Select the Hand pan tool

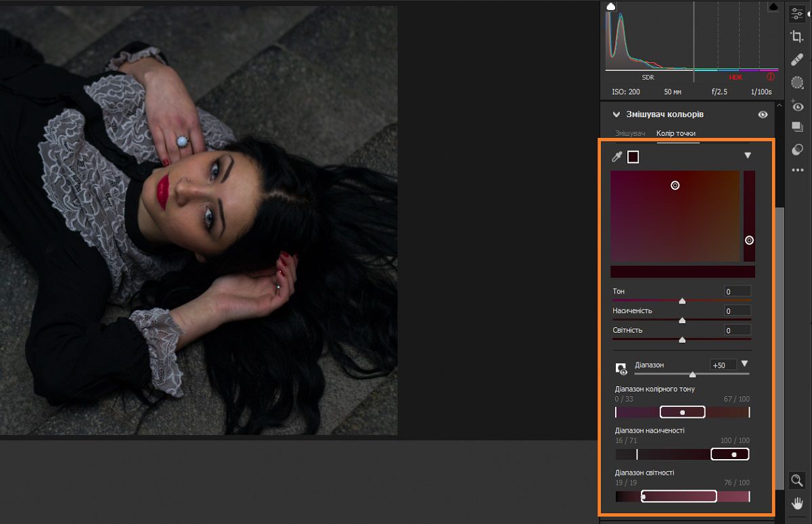[x=797, y=504]
